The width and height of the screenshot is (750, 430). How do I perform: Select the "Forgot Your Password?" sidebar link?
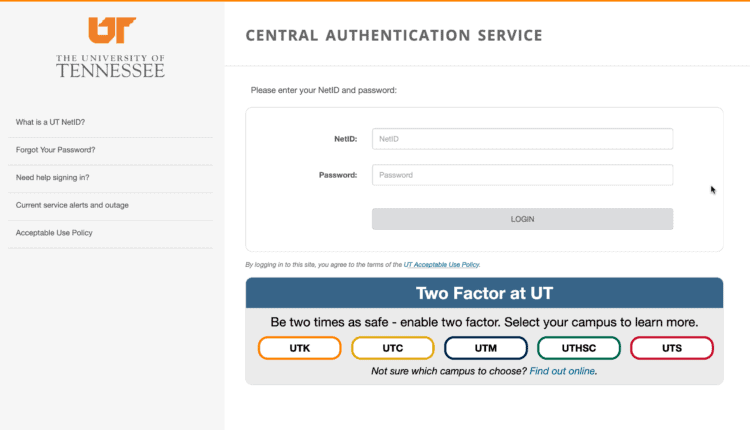click(x=56, y=150)
